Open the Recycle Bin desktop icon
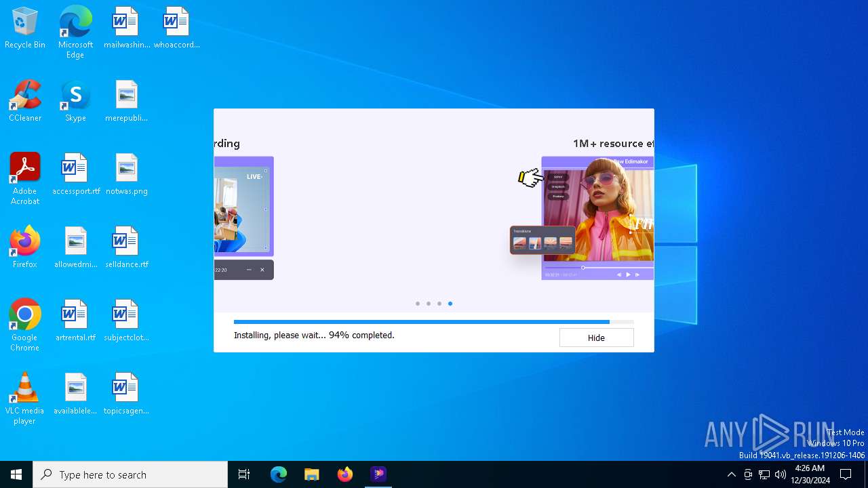868x488 pixels. point(25,28)
